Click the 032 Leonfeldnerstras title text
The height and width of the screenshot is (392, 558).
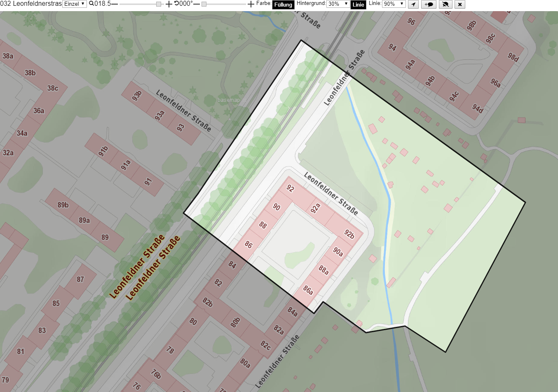click(x=31, y=4)
